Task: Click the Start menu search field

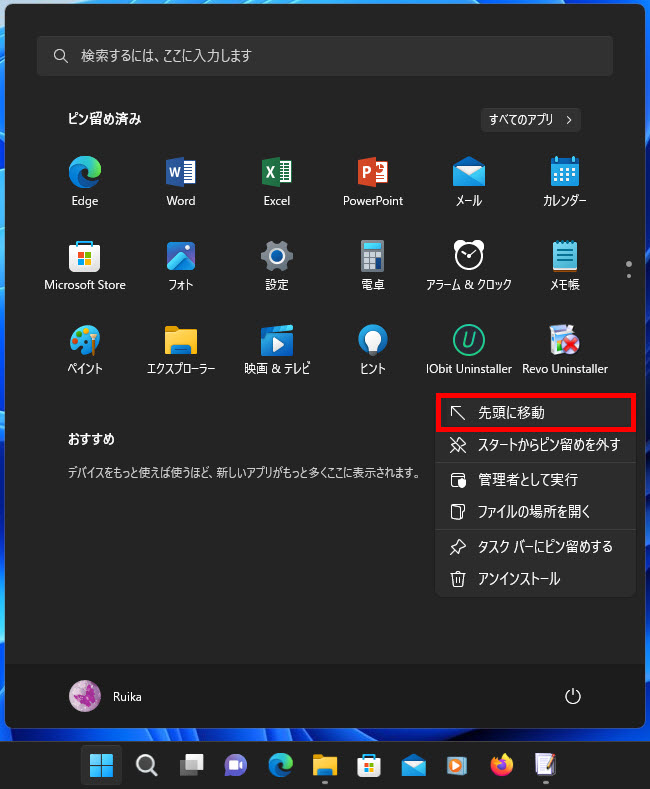Action: click(325, 56)
